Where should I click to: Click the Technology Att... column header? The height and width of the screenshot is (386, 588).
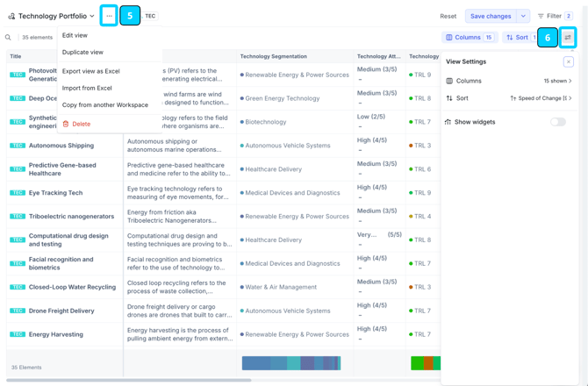(378, 56)
